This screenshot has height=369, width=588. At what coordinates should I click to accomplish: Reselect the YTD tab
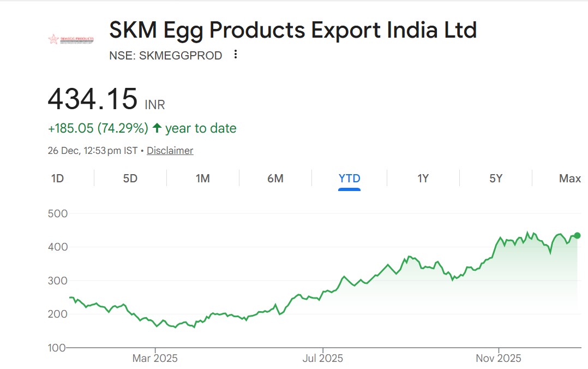(350, 178)
